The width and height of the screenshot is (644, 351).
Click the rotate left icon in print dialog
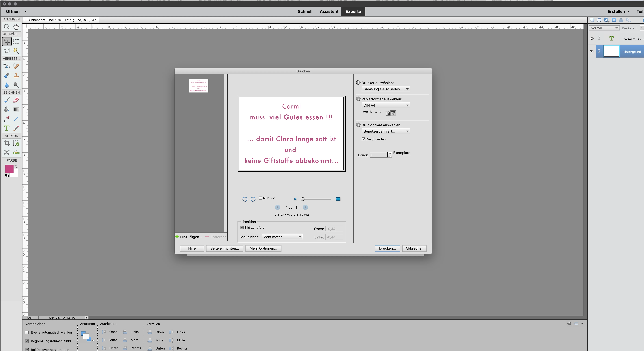tap(245, 199)
